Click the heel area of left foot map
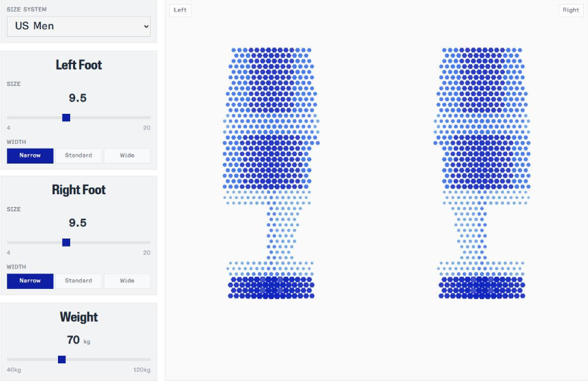 coord(271,286)
